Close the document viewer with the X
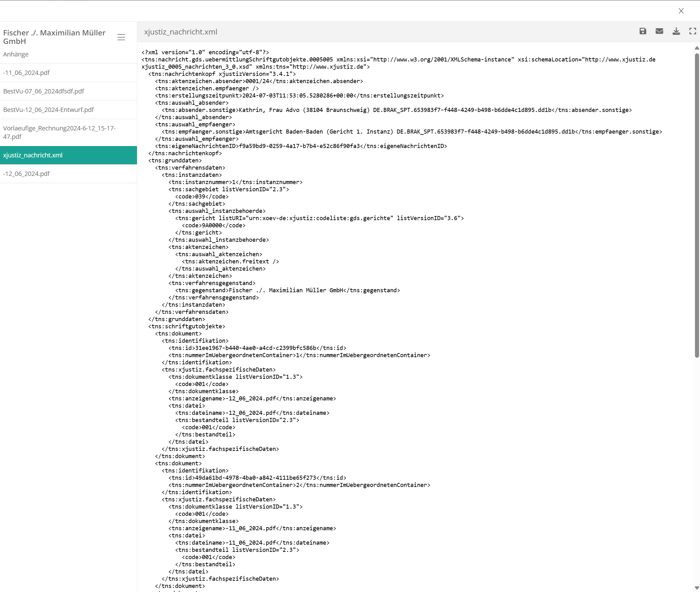Viewport: 700px width, 592px height. [681, 11]
